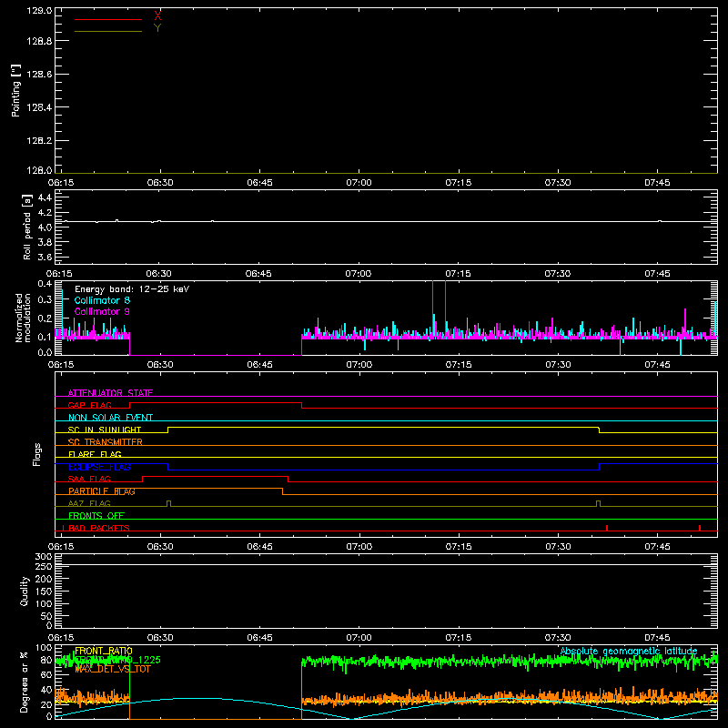Click the FRONTS_OFF flag label
The image size is (728, 728).
pos(96,516)
